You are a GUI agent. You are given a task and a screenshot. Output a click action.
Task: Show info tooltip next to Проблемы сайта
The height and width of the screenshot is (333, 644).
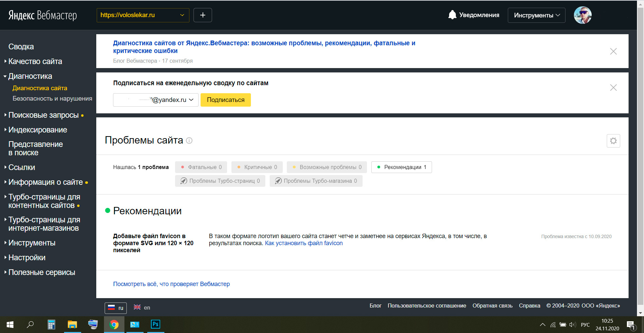tap(189, 141)
